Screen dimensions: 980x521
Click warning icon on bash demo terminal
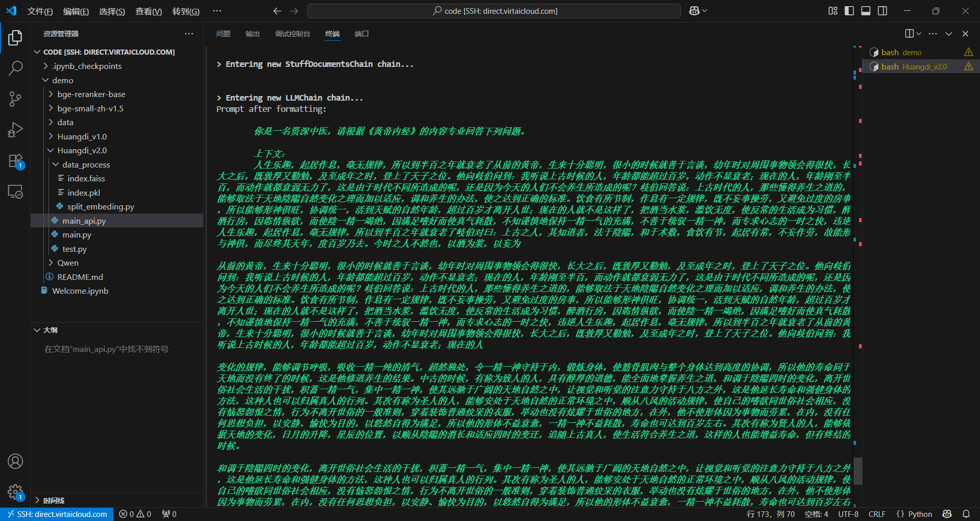(968, 52)
